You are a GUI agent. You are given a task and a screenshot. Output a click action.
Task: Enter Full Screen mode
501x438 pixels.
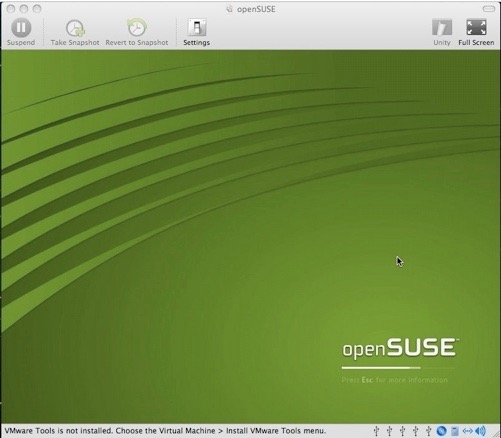click(x=476, y=32)
